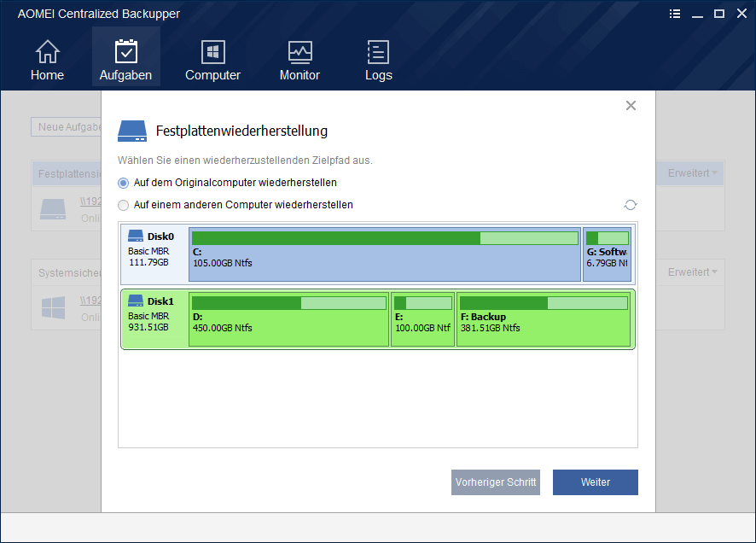Viewport: 756px width, 543px height.
Task: Click the G: Software partition on Disk0
Action: pyautogui.click(x=607, y=254)
